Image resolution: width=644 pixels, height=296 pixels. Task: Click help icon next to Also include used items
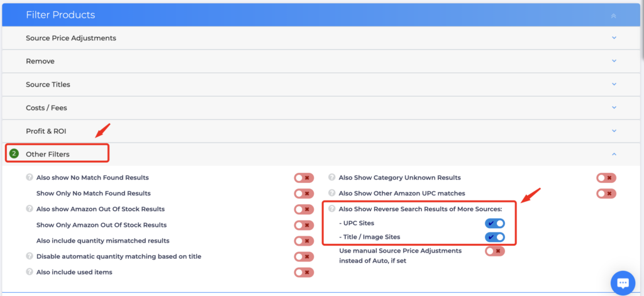click(29, 271)
